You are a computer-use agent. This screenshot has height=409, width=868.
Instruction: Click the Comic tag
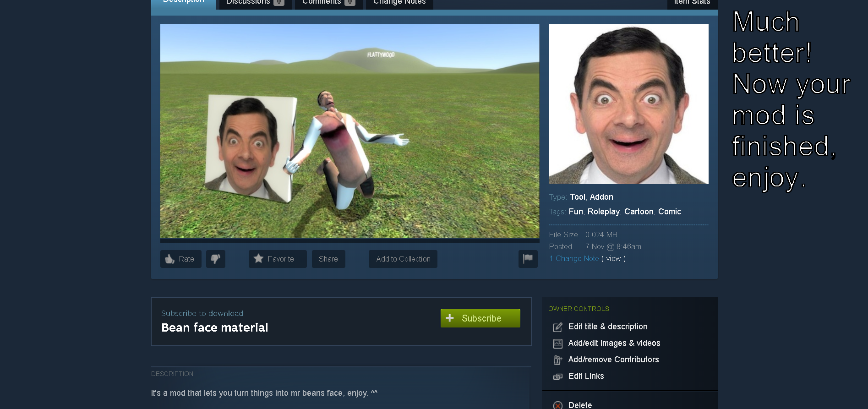click(x=670, y=212)
